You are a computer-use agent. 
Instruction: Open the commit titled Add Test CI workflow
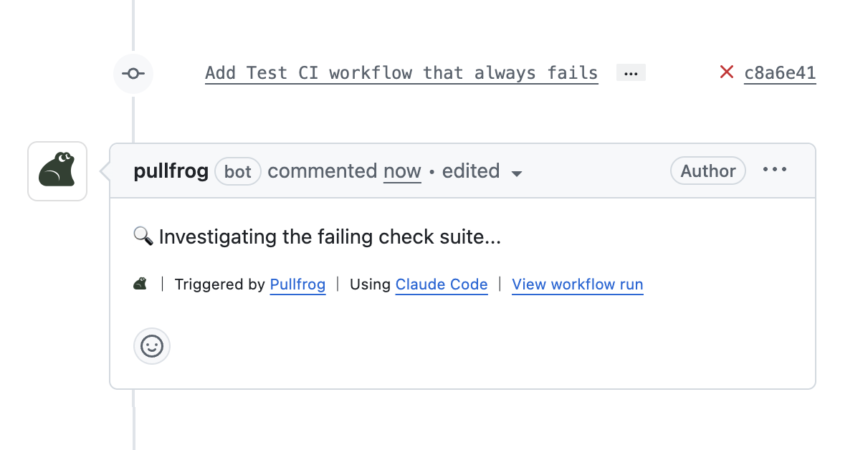point(401,72)
